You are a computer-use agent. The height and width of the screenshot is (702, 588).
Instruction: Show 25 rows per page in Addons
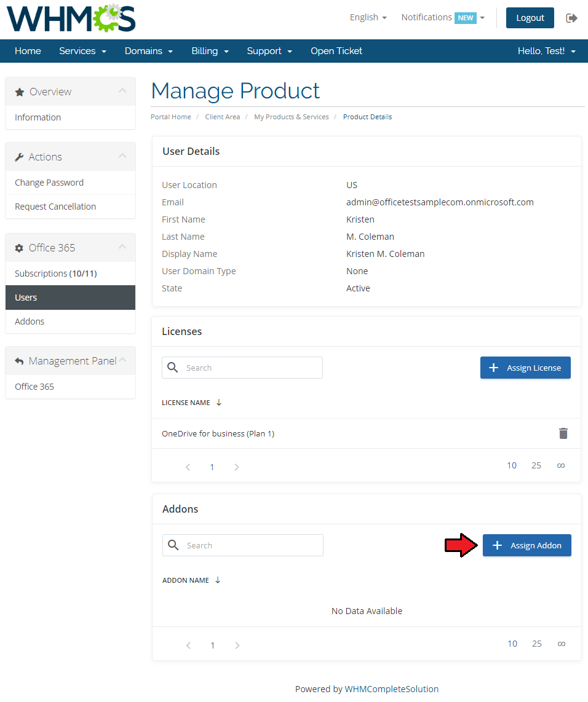pos(536,644)
